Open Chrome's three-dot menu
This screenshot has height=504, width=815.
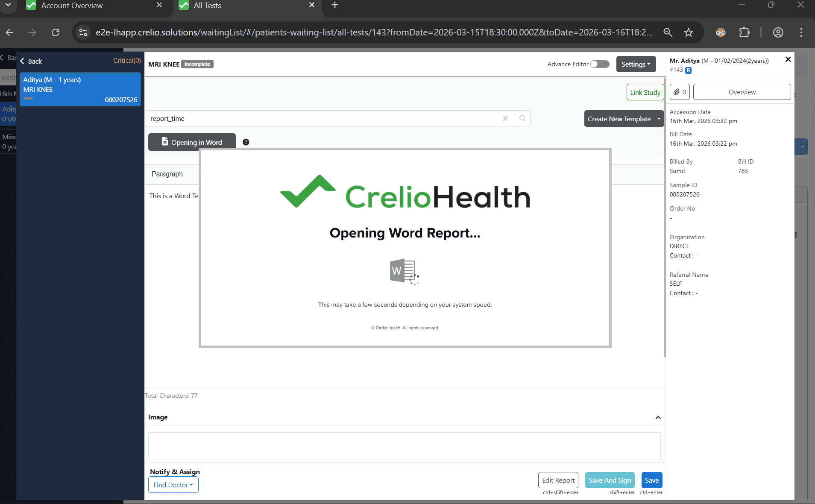(x=801, y=32)
